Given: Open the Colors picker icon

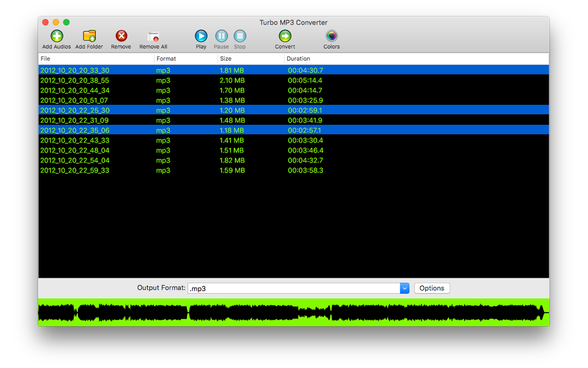Looking at the screenshot, I should click(x=332, y=36).
